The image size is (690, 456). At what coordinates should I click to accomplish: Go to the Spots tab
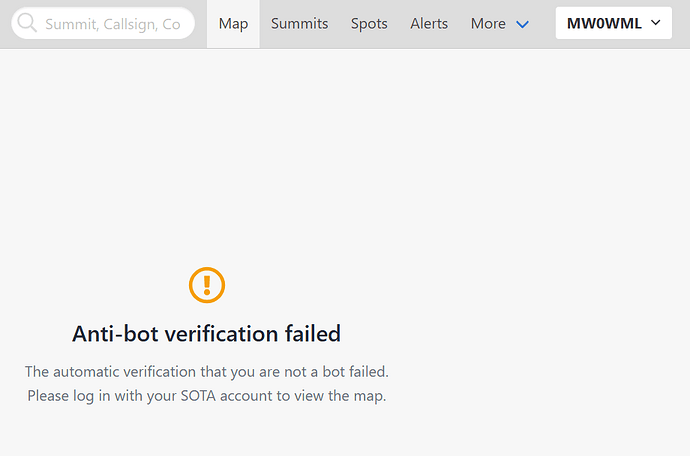pyautogui.click(x=369, y=23)
